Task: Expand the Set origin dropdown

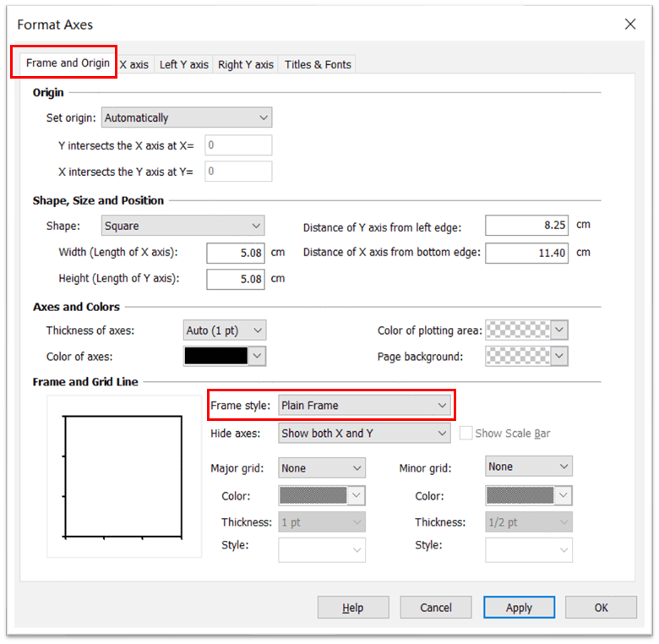Action: tap(186, 117)
